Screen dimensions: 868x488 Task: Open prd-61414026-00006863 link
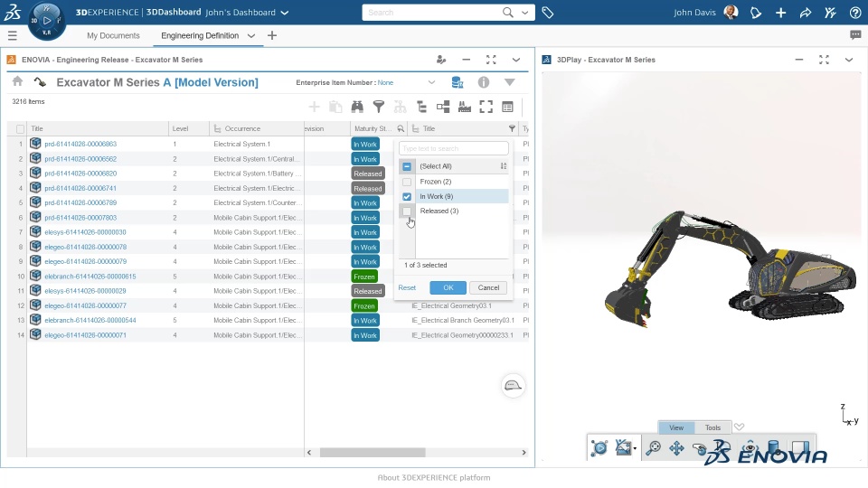tap(80, 144)
